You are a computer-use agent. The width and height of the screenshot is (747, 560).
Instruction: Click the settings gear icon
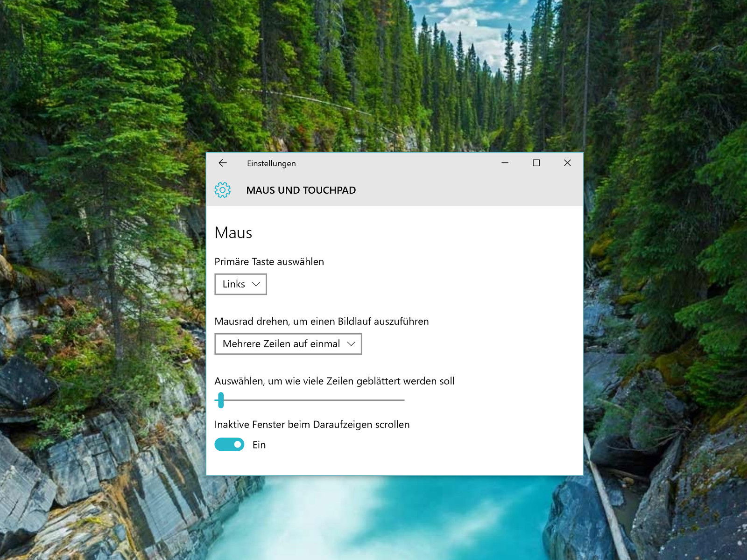[x=223, y=190]
